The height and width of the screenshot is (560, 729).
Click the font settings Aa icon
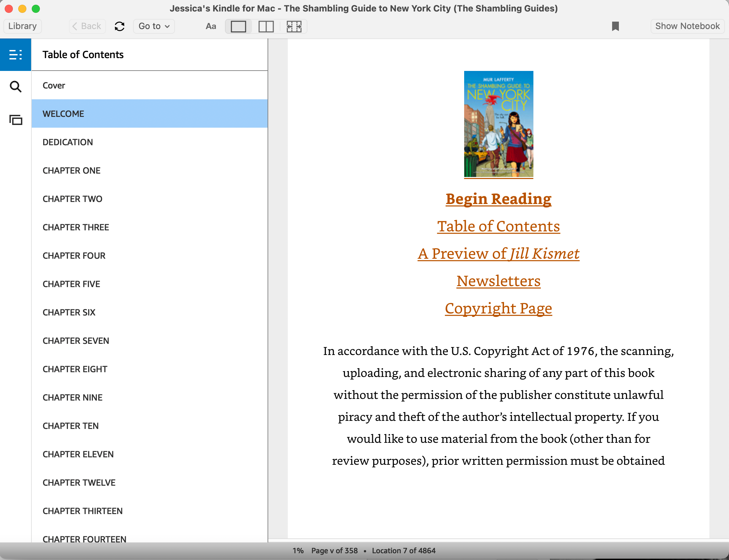(210, 26)
